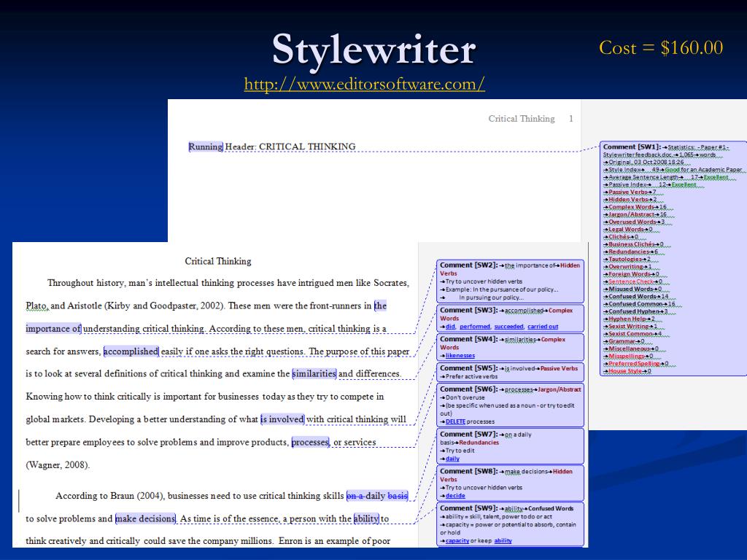Open the www.editorsoftware.com hyperlink

[365, 84]
